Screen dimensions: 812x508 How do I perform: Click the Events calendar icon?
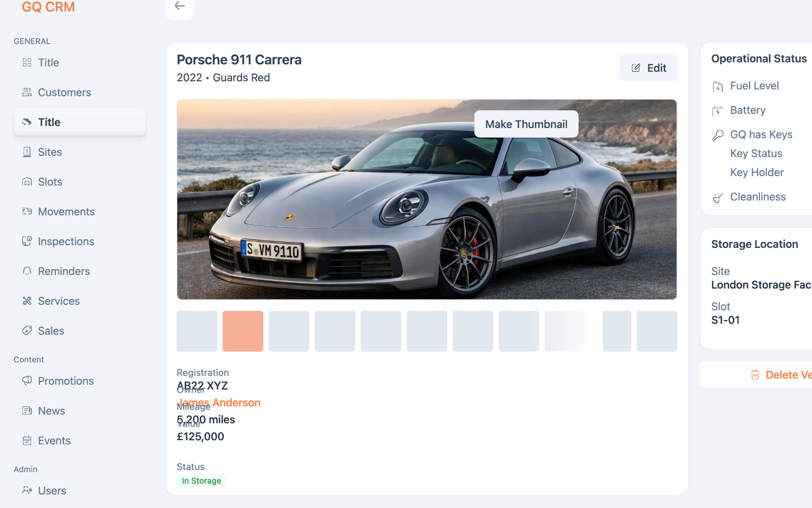point(27,440)
